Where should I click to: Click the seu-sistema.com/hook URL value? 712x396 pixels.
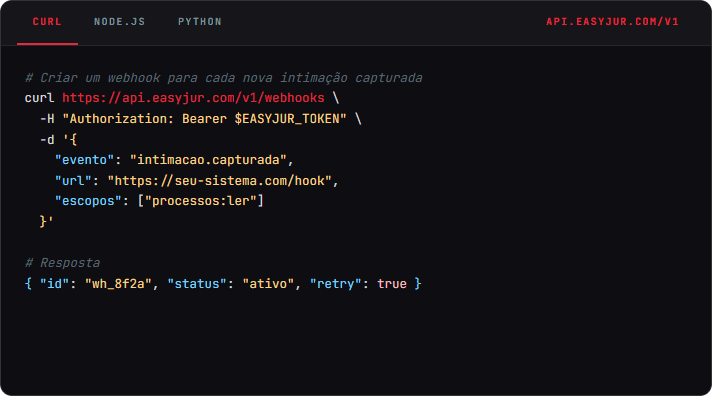pos(220,181)
